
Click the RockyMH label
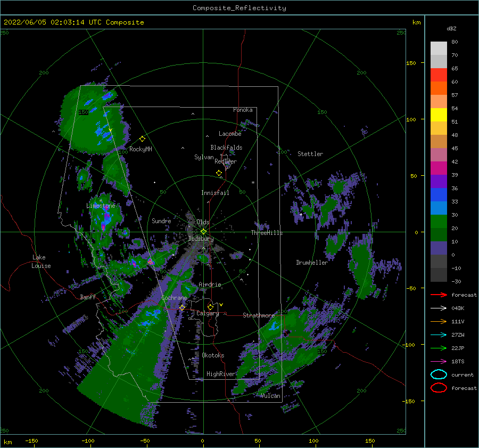[141, 149]
